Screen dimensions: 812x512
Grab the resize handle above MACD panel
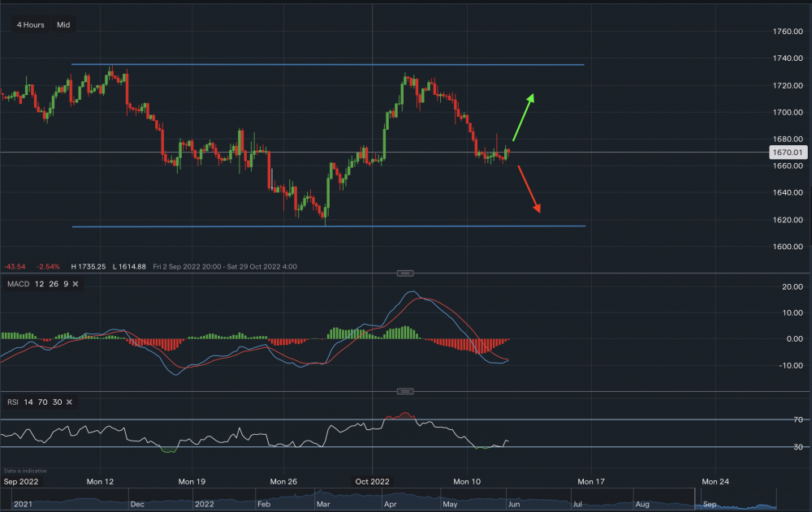pyautogui.click(x=406, y=273)
